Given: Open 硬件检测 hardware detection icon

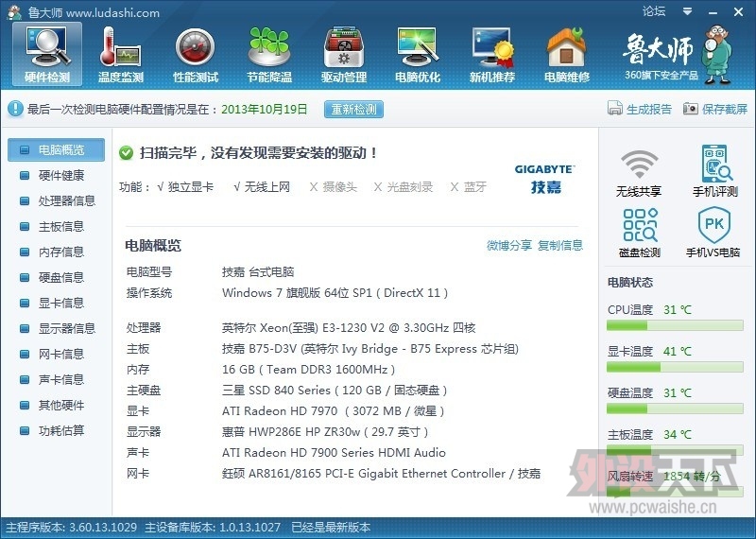Looking at the screenshot, I should coord(47,54).
